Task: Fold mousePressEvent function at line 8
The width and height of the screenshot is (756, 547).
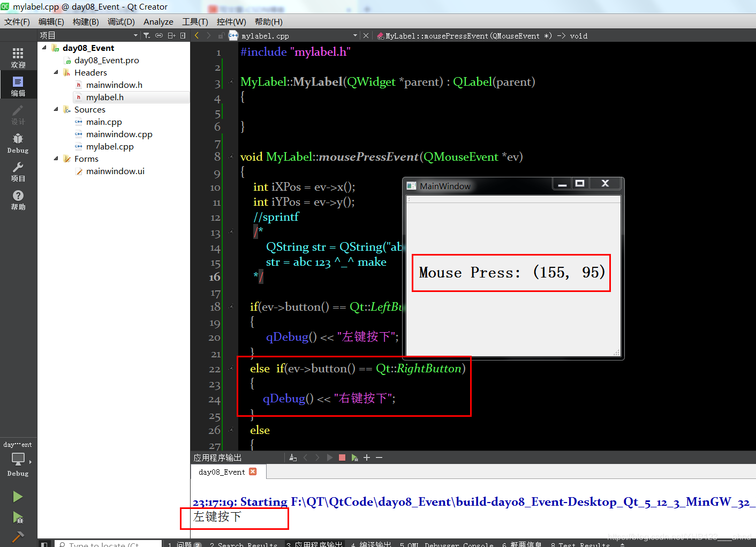Action: tap(231, 157)
